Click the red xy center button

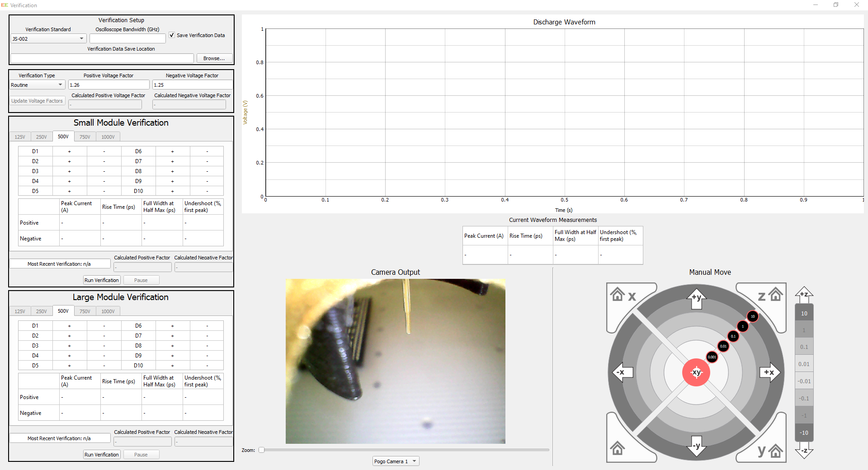click(696, 372)
